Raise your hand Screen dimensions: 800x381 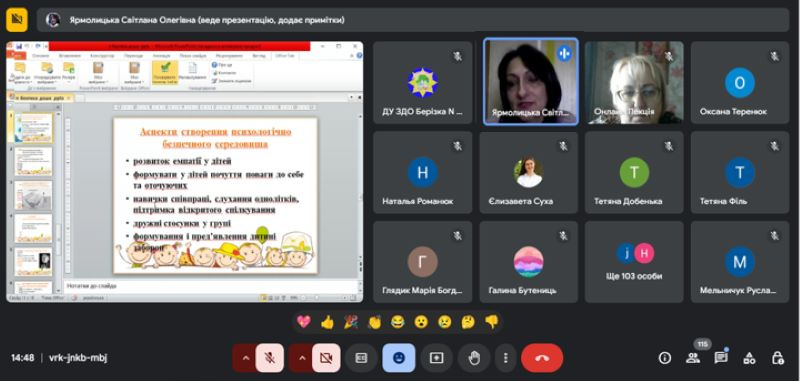[474, 358]
